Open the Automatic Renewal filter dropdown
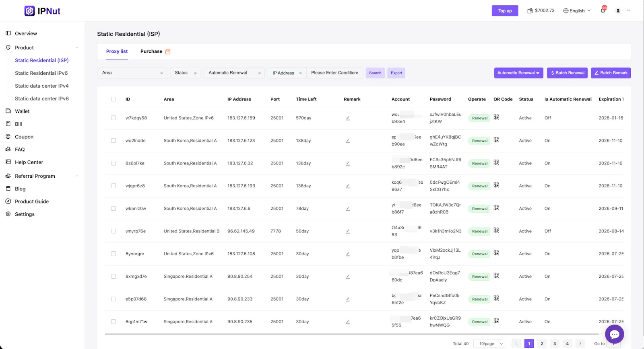Screen dimensions: 644x349 [234, 73]
